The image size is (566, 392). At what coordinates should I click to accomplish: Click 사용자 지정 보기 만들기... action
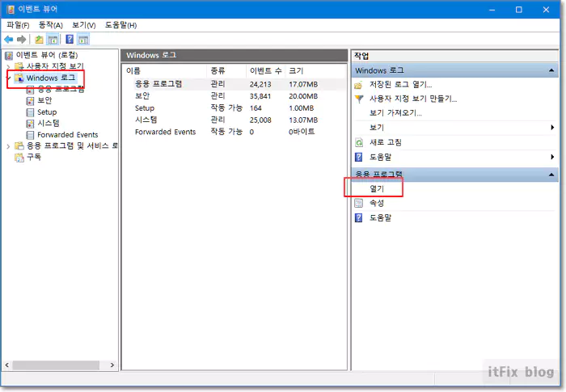point(413,99)
